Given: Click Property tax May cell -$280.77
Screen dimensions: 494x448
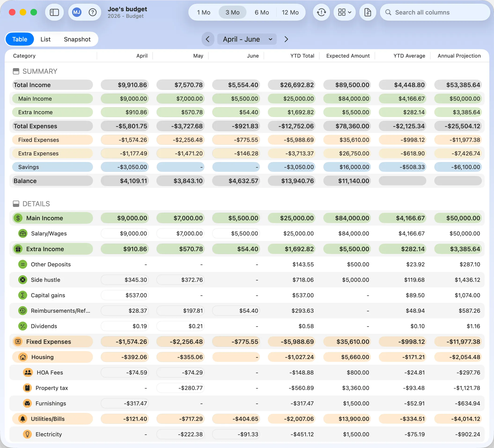Looking at the screenshot, I should (180, 388).
